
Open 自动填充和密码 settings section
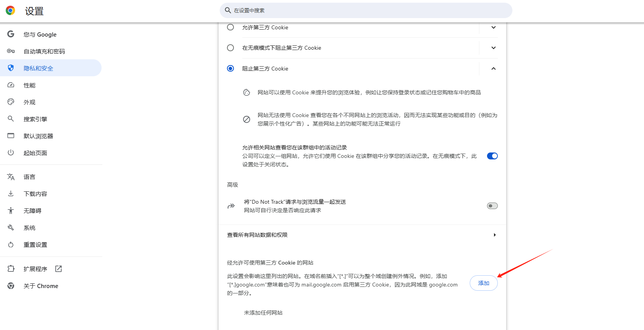click(44, 51)
